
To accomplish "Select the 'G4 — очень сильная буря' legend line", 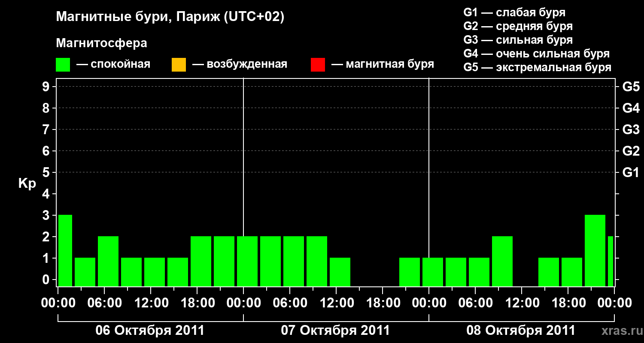I will 537,54.
